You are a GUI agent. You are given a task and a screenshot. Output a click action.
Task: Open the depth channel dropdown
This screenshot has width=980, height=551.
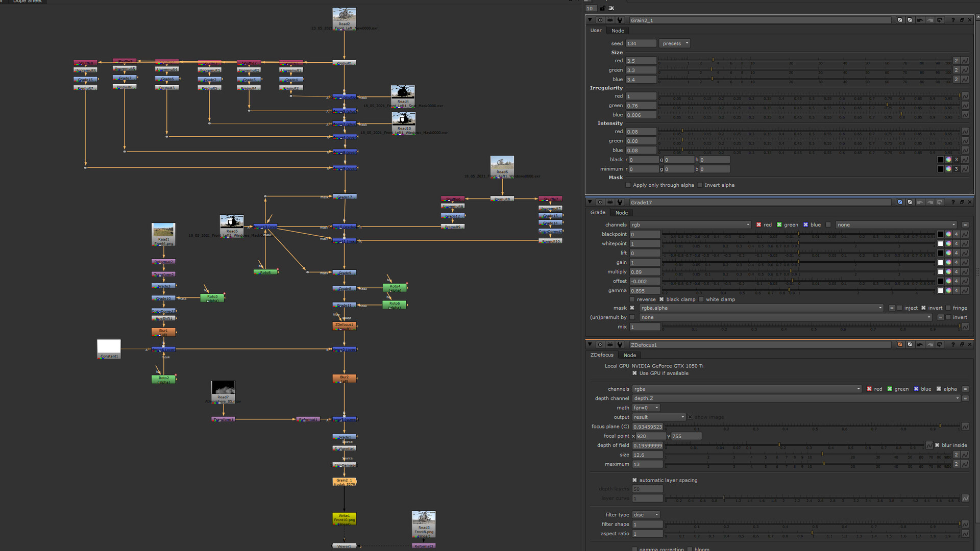point(796,398)
